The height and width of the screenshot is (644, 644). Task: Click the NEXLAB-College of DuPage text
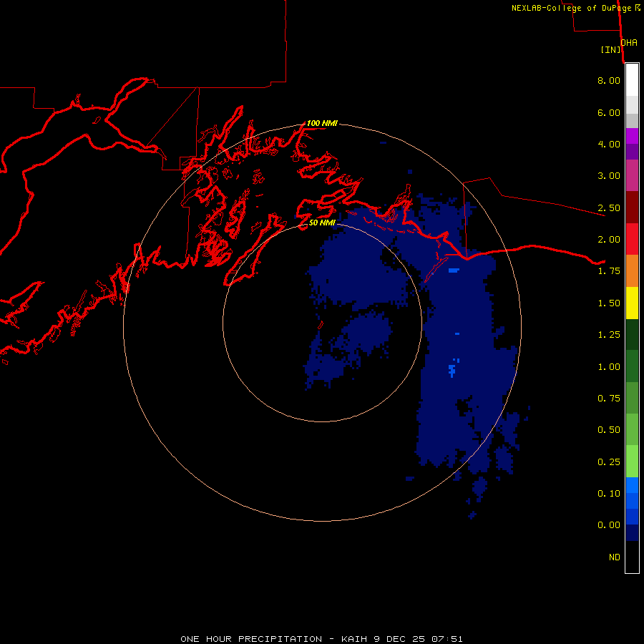(571, 8)
